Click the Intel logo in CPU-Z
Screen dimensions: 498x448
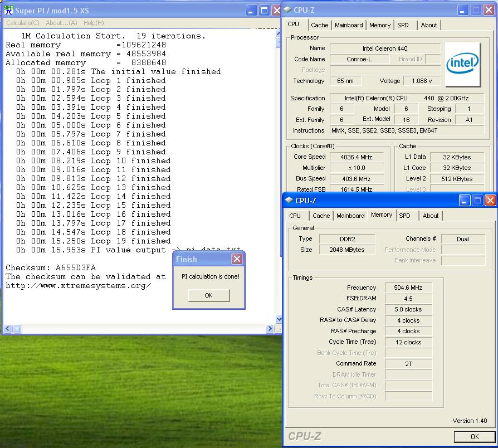462,64
